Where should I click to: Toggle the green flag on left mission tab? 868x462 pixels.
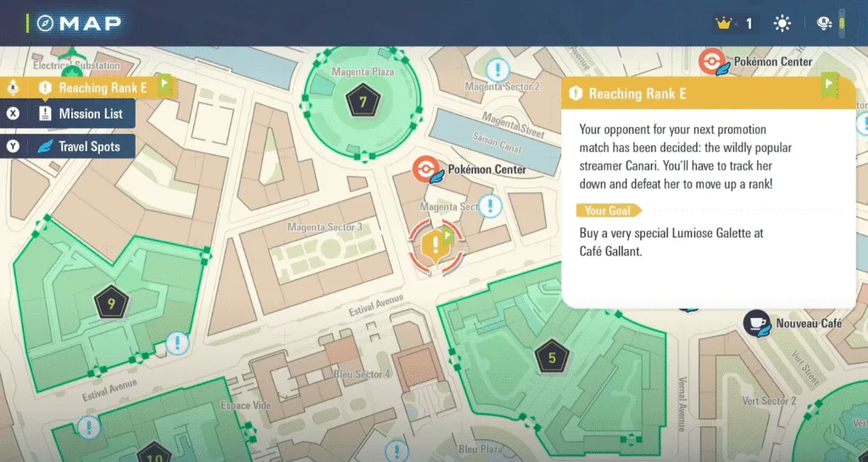tap(164, 86)
